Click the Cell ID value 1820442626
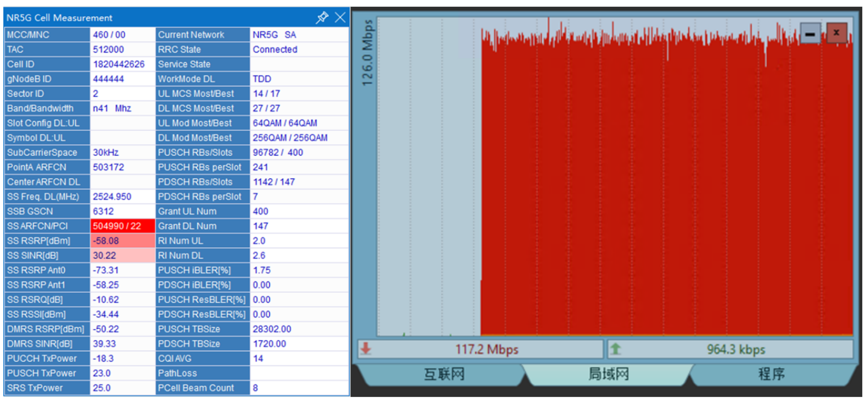868x402 pixels. 119,64
